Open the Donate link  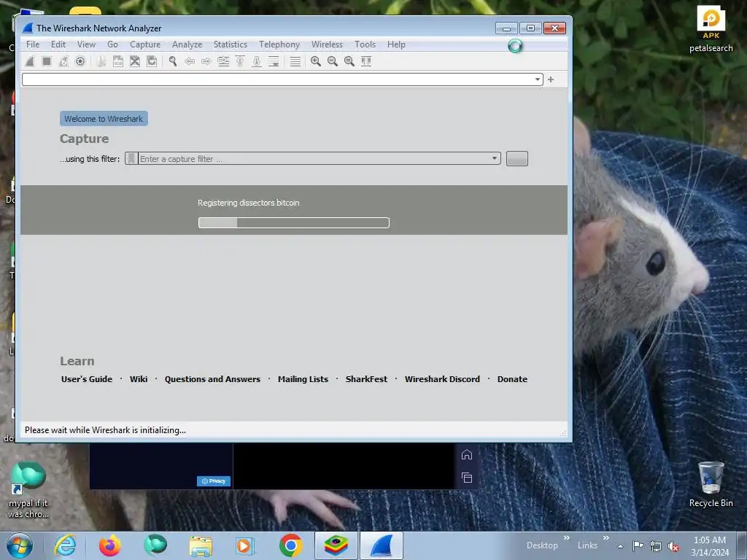click(x=512, y=379)
